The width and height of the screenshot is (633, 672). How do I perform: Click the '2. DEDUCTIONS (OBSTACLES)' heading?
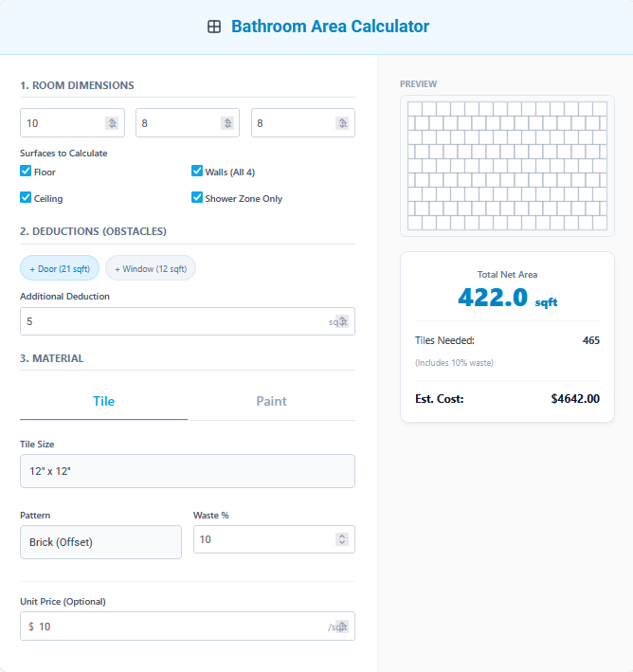click(93, 231)
